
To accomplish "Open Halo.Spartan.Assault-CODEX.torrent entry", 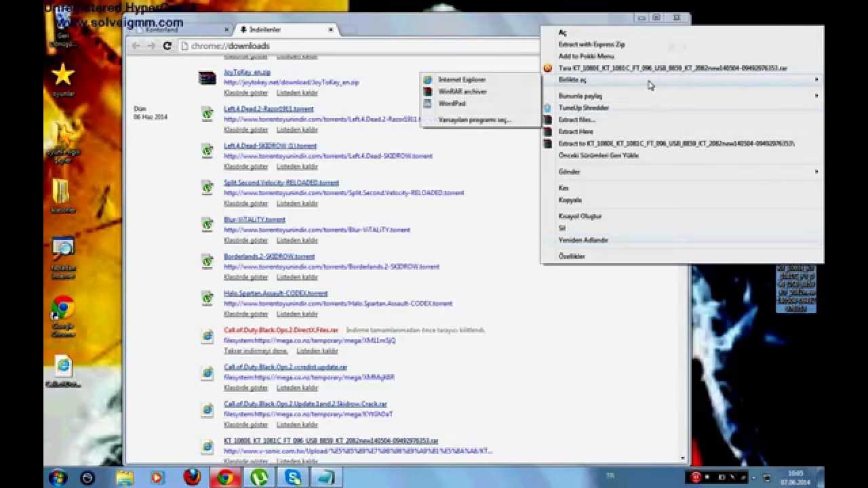I will pos(275,293).
